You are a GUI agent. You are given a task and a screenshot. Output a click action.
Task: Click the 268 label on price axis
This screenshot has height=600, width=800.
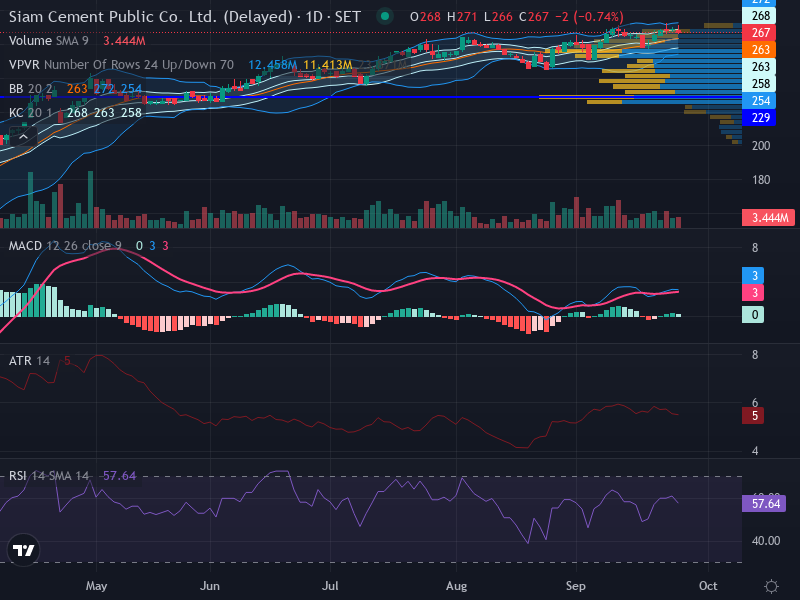(759, 16)
